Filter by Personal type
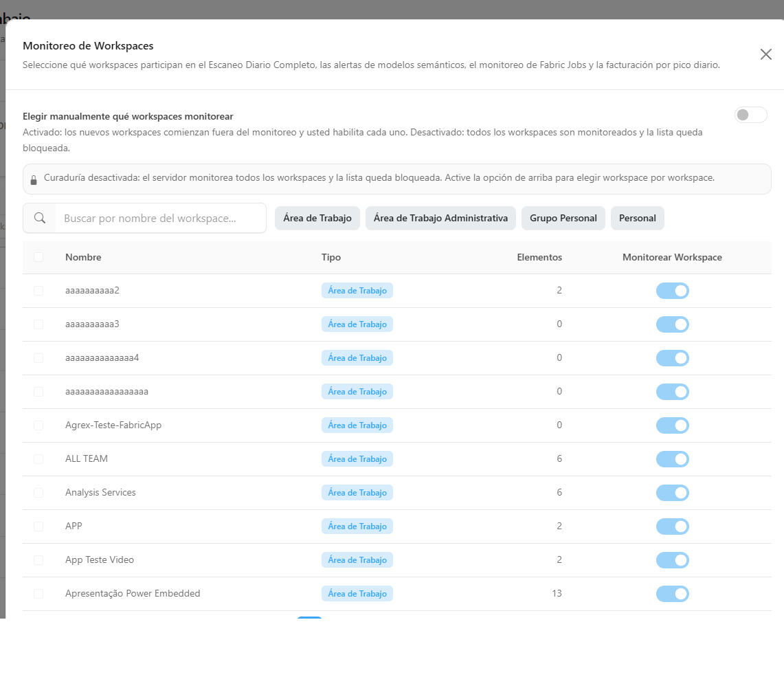Screen dimensions: 784x699 pos(638,218)
